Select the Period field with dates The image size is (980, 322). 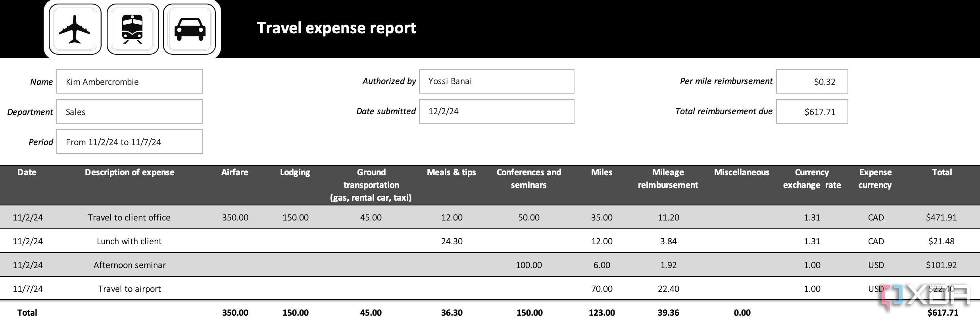[x=130, y=142]
